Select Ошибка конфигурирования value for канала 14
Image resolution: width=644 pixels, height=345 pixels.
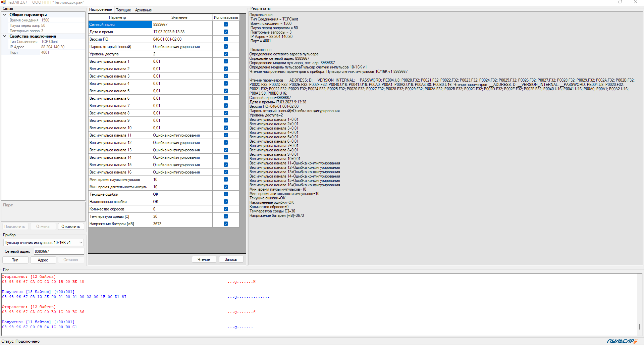pyautogui.click(x=182, y=157)
